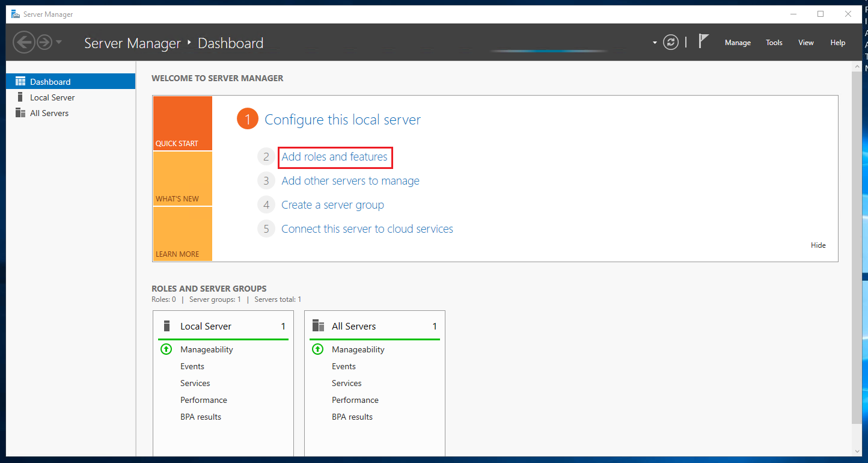This screenshot has height=463, width=868.
Task: Click Connect this server to cloud services
Action: 367,228
